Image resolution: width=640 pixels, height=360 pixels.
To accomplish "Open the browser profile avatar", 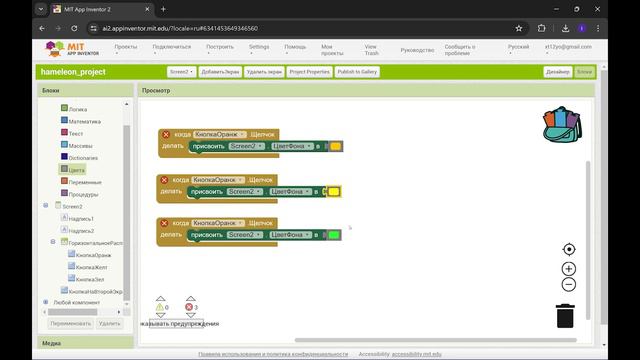I will (x=582, y=28).
